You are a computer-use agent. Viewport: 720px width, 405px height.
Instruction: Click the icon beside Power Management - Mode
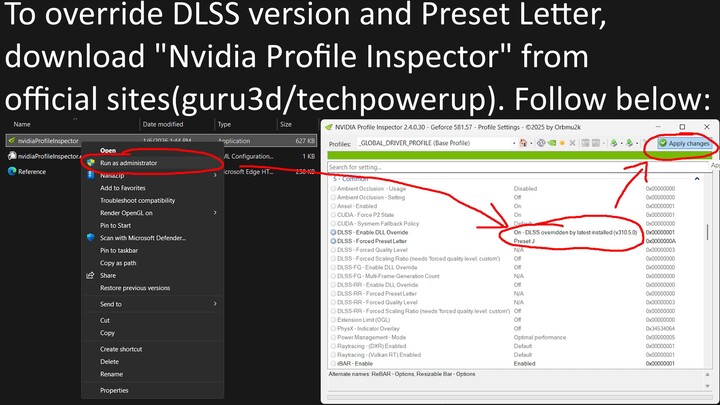[333, 338]
